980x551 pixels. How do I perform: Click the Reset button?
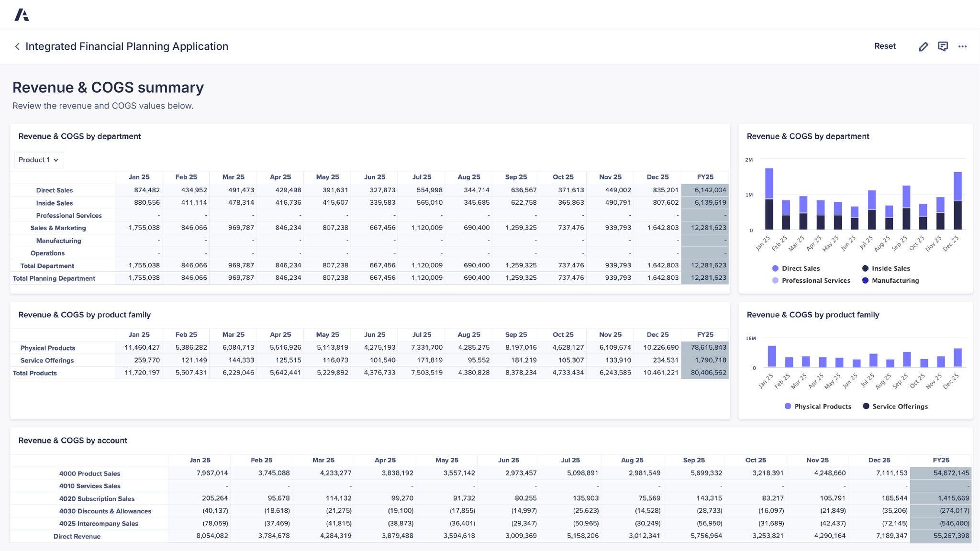pos(885,46)
